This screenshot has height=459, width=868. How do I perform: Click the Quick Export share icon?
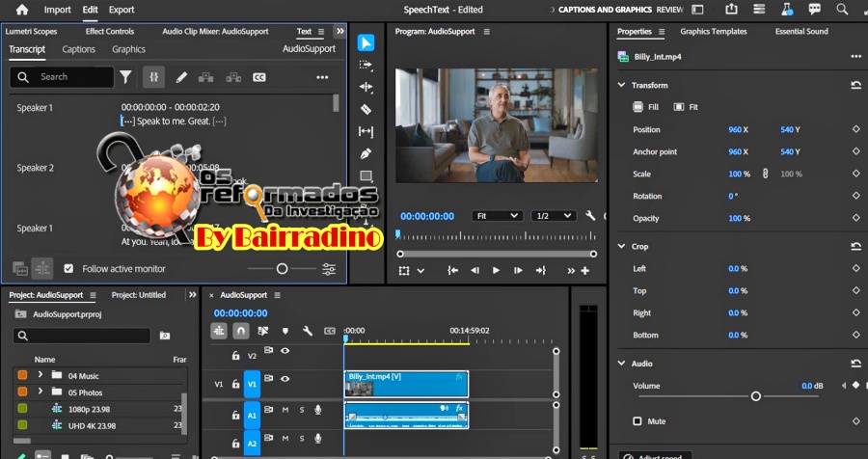(x=731, y=10)
